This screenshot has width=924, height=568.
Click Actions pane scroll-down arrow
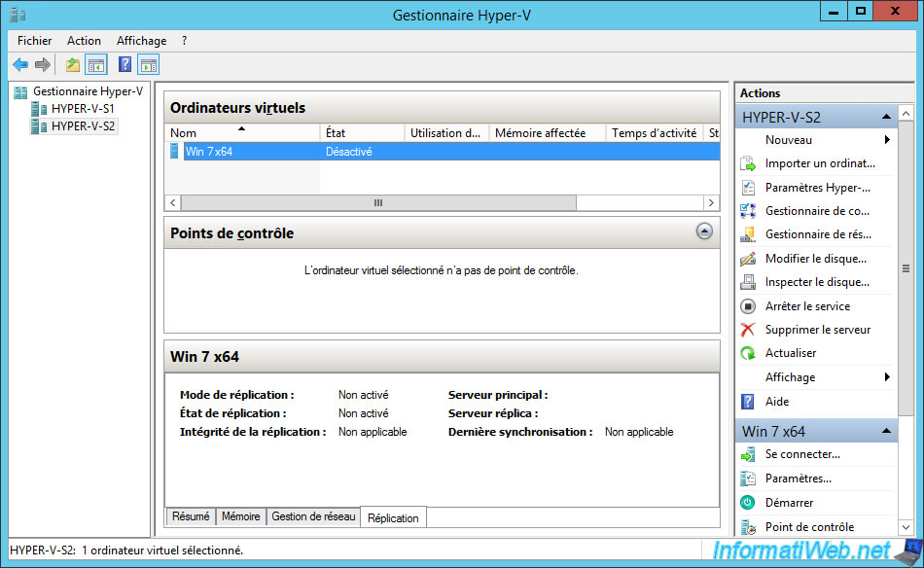(x=906, y=527)
